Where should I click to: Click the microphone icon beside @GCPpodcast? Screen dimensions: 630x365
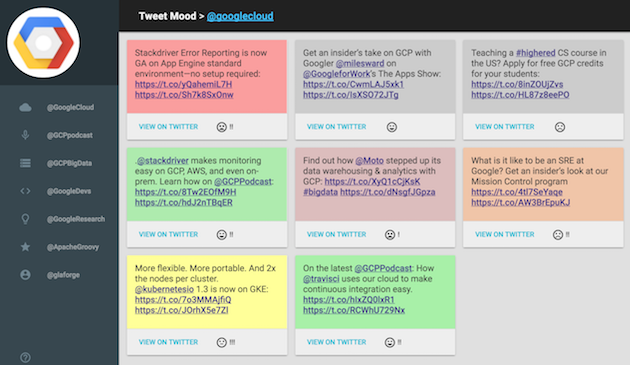click(x=25, y=135)
